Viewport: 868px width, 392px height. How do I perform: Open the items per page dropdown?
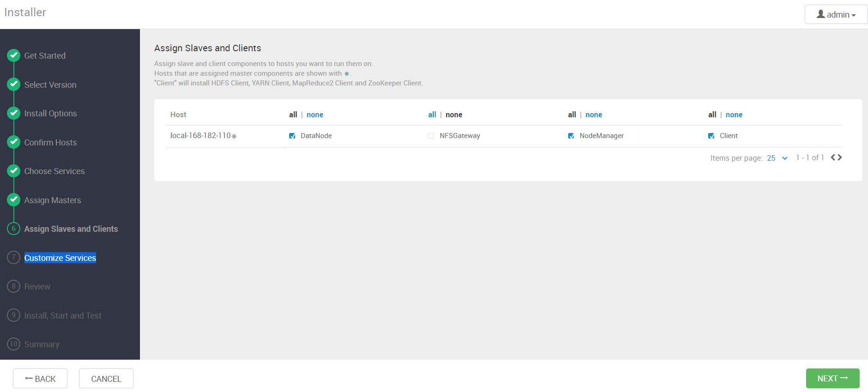click(777, 158)
